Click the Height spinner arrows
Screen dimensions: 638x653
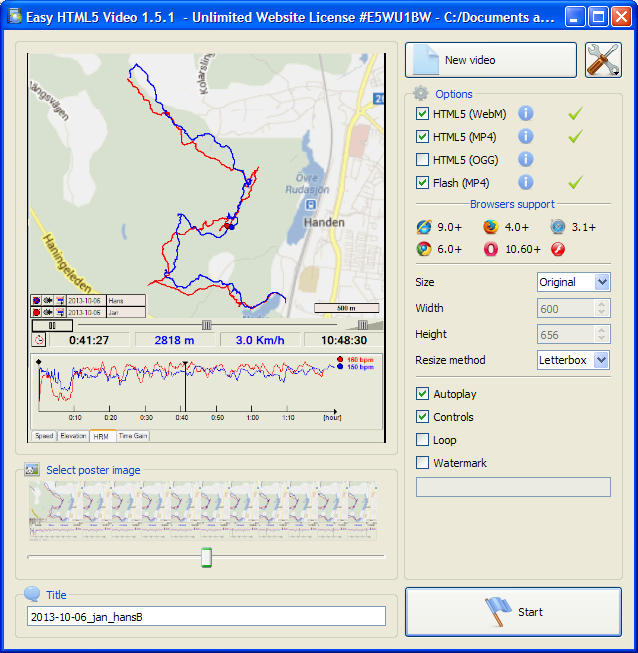click(x=601, y=334)
